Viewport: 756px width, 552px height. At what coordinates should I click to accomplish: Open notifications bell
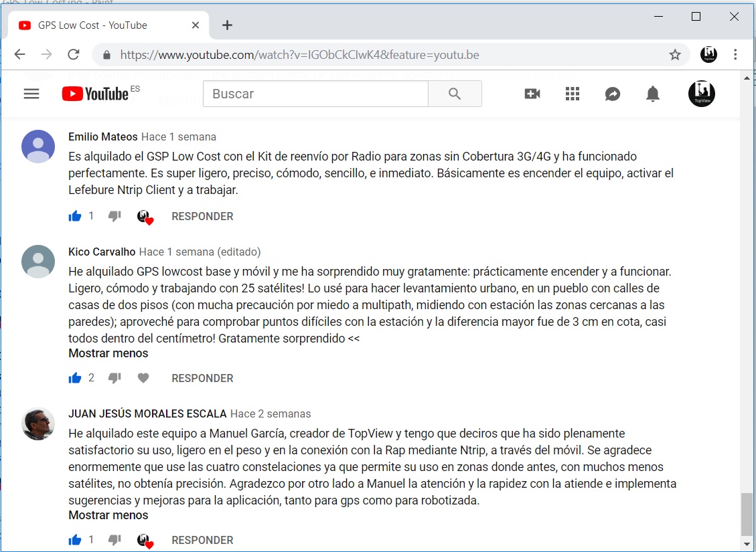click(x=653, y=94)
